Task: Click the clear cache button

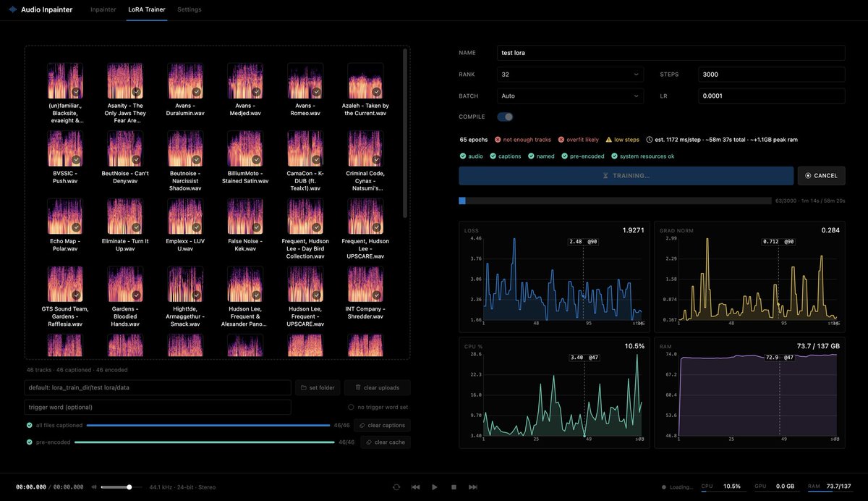Action: click(386, 442)
